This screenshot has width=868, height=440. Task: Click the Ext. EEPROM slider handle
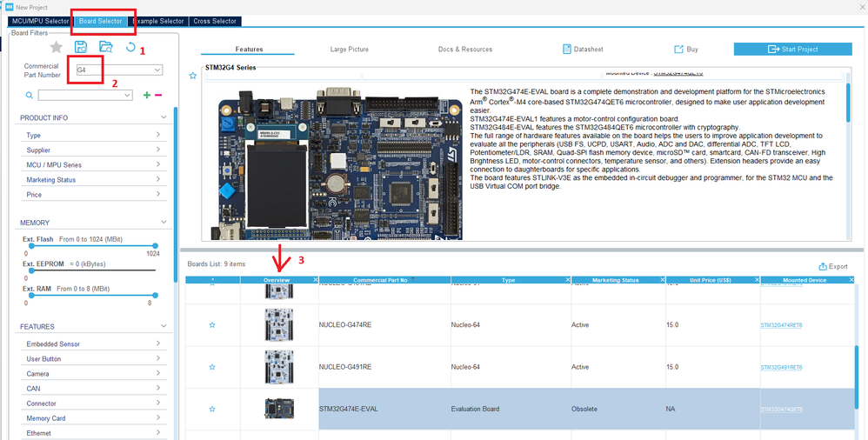coord(31,270)
